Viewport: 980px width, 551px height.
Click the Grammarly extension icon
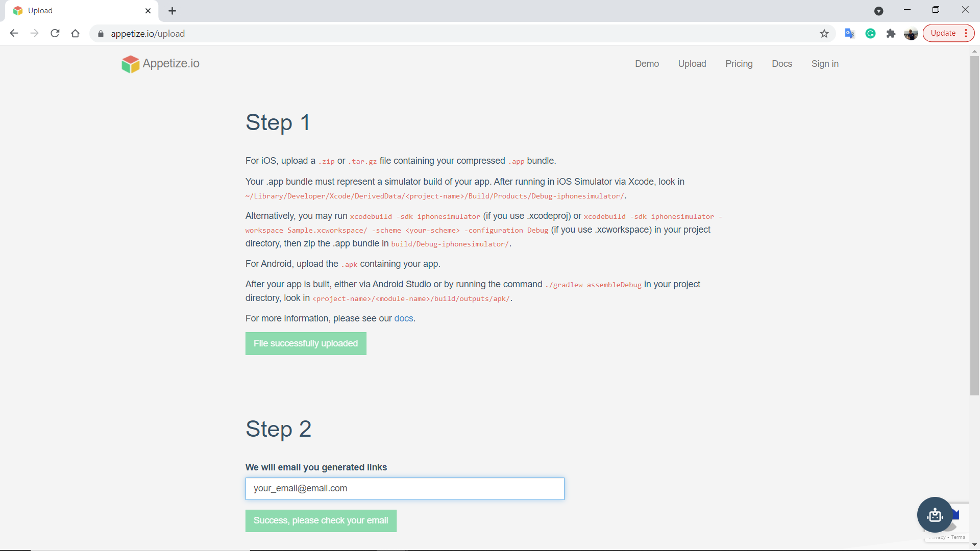point(871,34)
